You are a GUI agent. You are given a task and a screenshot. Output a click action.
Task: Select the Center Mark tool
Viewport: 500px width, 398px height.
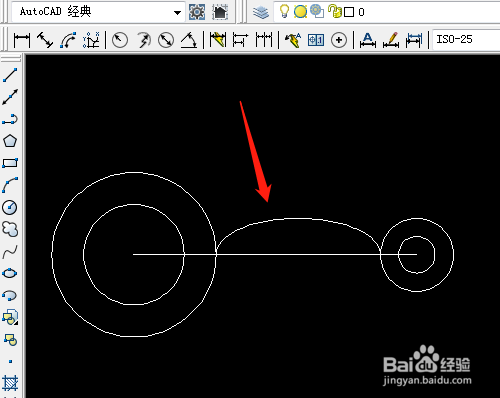[x=339, y=40]
